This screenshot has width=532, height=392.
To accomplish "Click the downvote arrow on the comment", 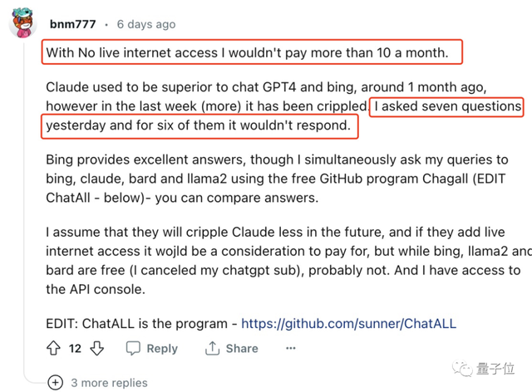I will click(96, 349).
